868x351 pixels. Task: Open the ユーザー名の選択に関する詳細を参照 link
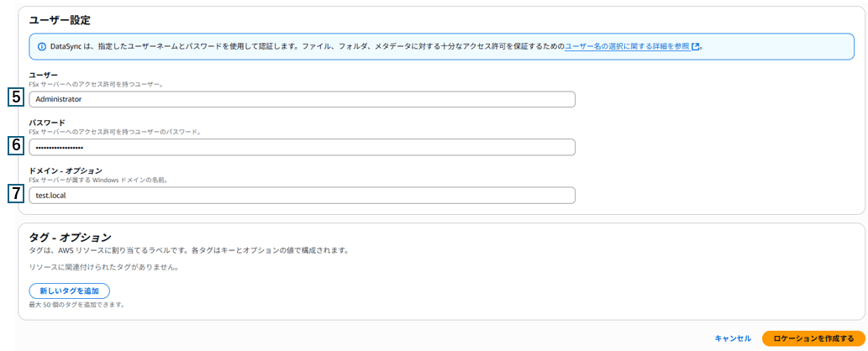pos(627,47)
